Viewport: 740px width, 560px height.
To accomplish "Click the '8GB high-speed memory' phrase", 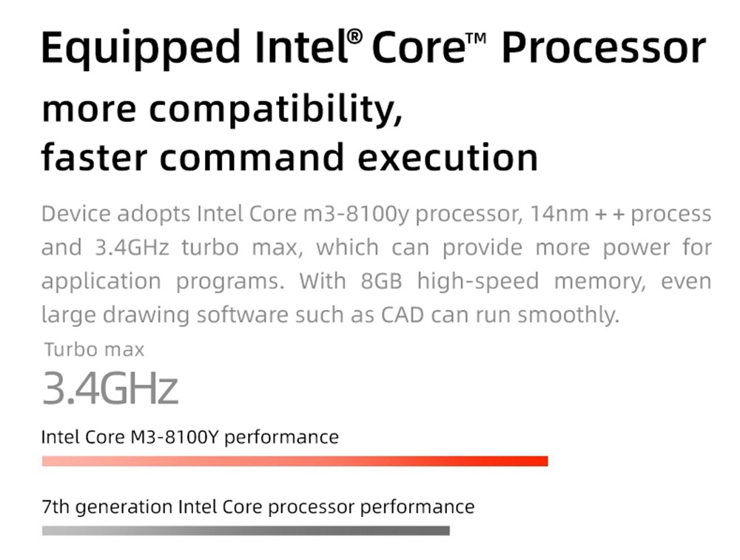I will click(x=502, y=281).
